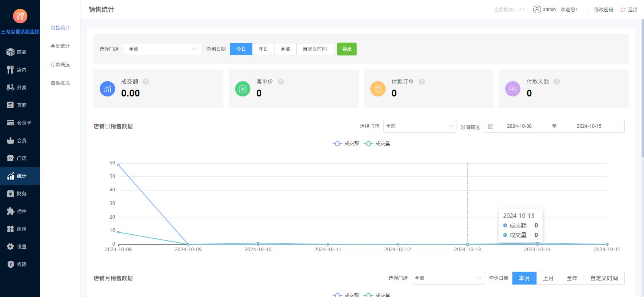
Task: Open the 会员 crown icon
Action: (x=10, y=141)
